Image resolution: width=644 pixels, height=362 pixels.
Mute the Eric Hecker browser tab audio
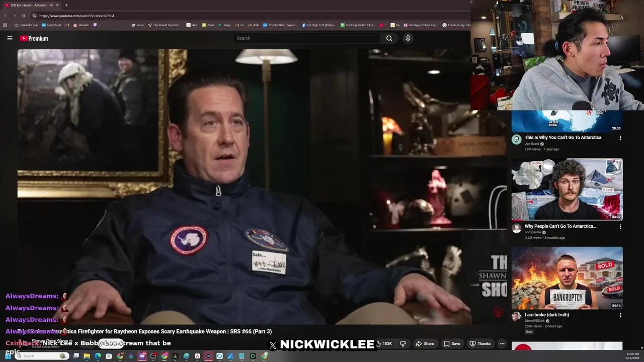coord(51,5)
